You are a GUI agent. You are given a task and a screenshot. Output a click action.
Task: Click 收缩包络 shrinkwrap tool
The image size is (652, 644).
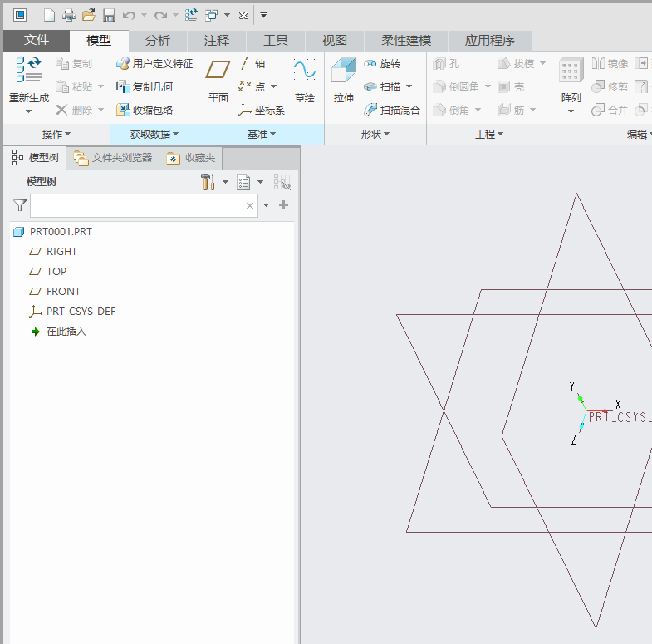click(145, 110)
